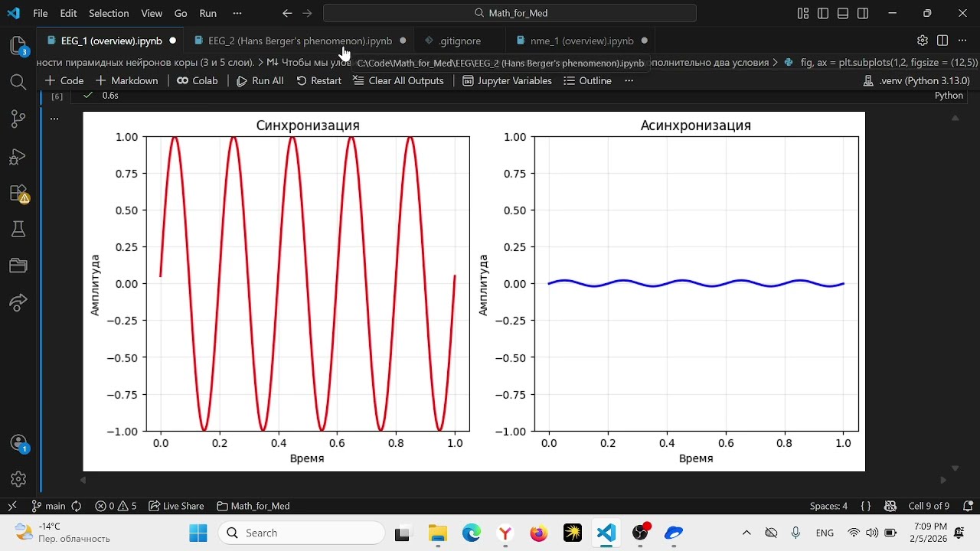
Task: Open the Windows Start menu
Action: 198,533
